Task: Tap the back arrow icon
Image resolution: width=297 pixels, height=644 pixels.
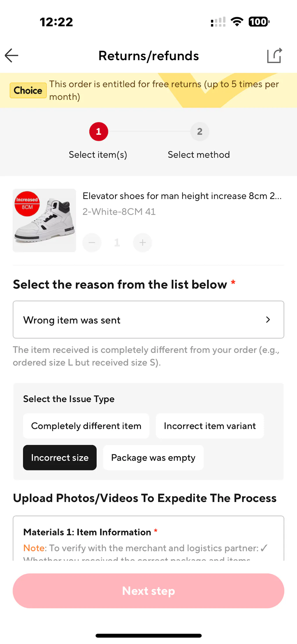Action: click(x=12, y=55)
